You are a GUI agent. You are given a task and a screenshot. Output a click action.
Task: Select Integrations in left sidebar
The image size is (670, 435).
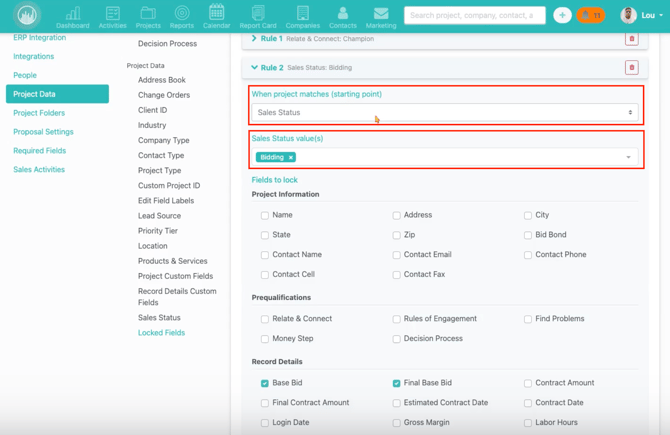34,56
